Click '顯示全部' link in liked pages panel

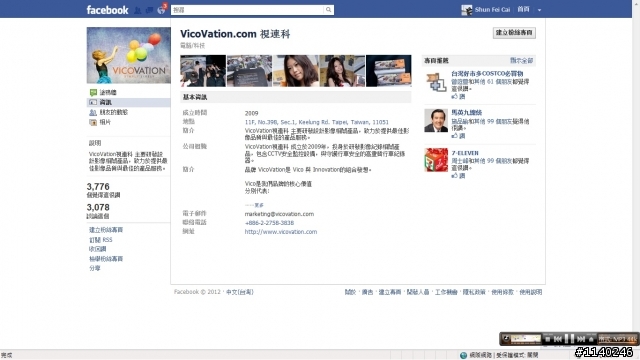click(521, 60)
